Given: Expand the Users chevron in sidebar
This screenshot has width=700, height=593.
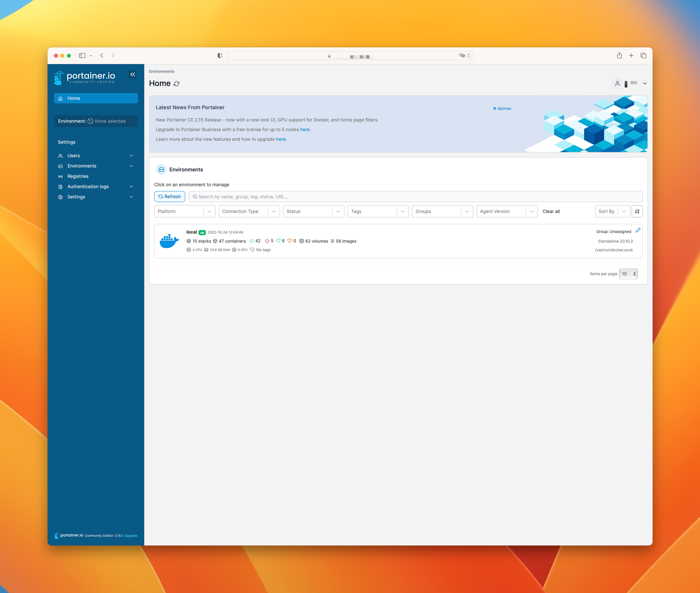Looking at the screenshot, I should (x=131, y=156).
